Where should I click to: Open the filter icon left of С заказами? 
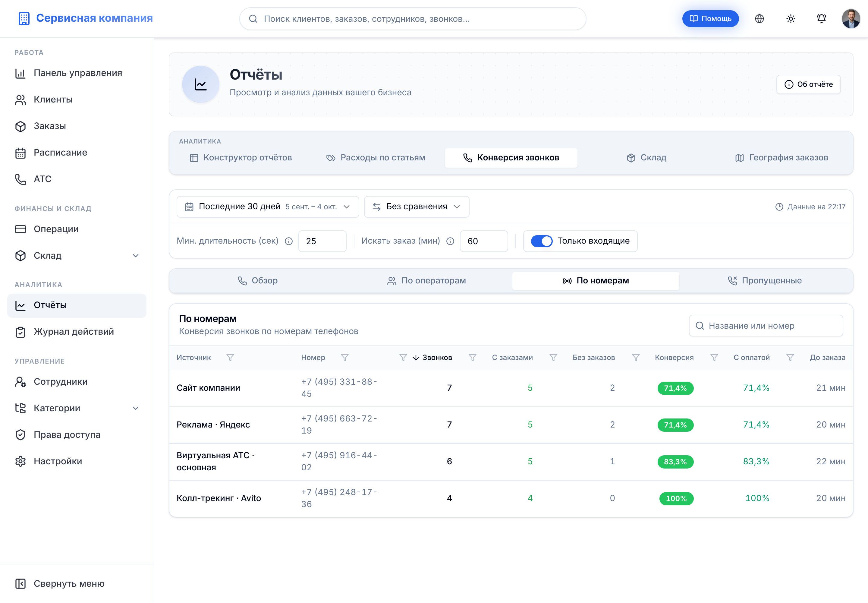pyautogui.click(x=472, y=357)
